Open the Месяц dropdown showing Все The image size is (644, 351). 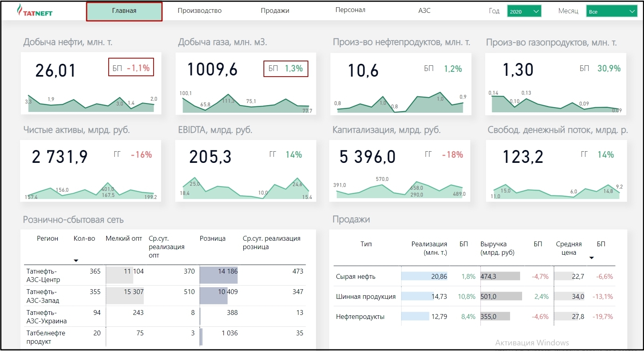612,11
